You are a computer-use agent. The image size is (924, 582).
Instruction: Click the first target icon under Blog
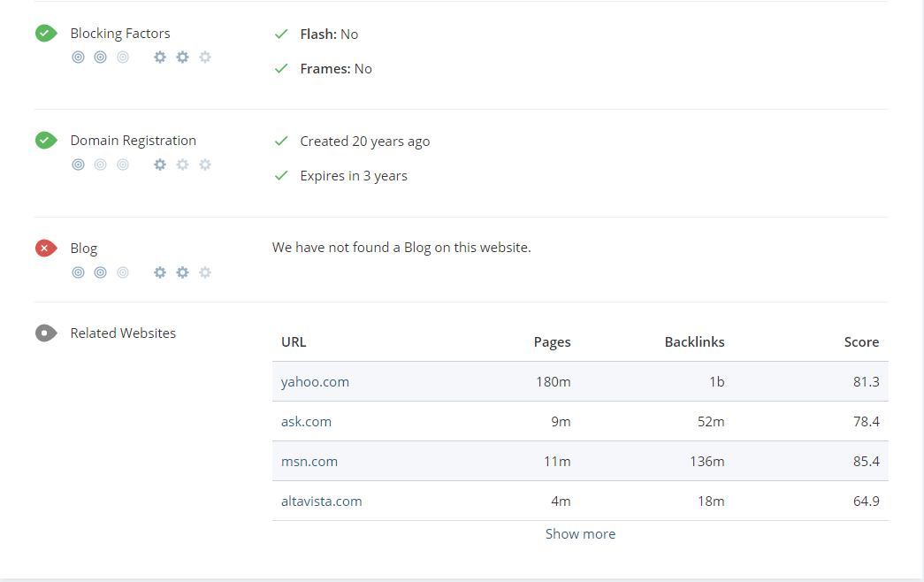[x=78, y=272]
